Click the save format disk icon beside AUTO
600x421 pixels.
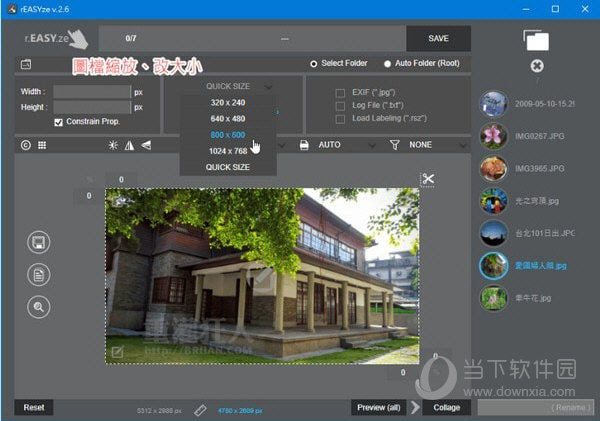coord(304,145)
